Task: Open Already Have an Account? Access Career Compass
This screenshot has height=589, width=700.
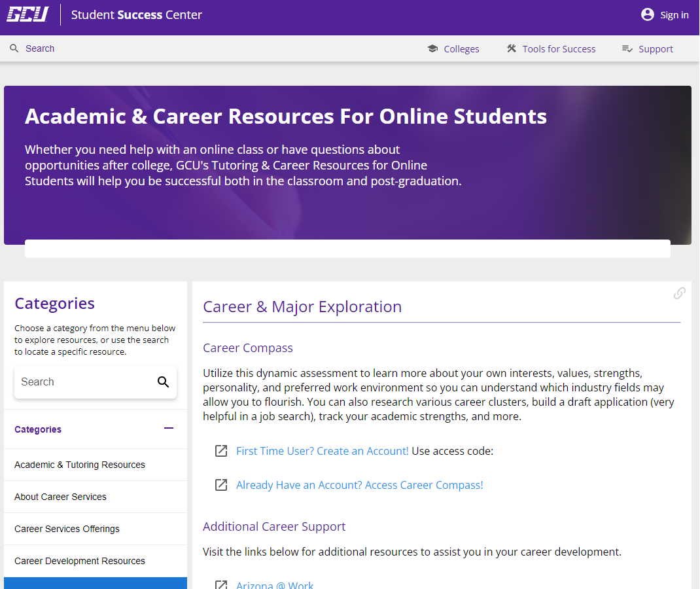Action: pos(360,485)
